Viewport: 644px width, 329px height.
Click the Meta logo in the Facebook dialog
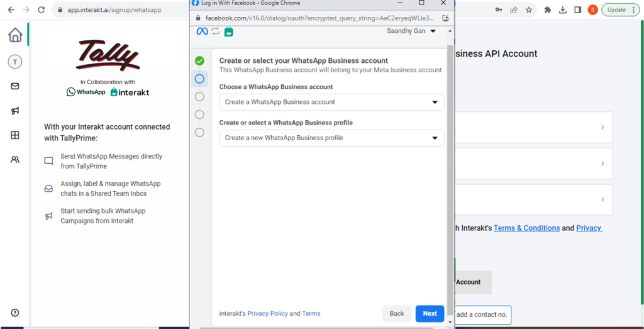(202, 31)
